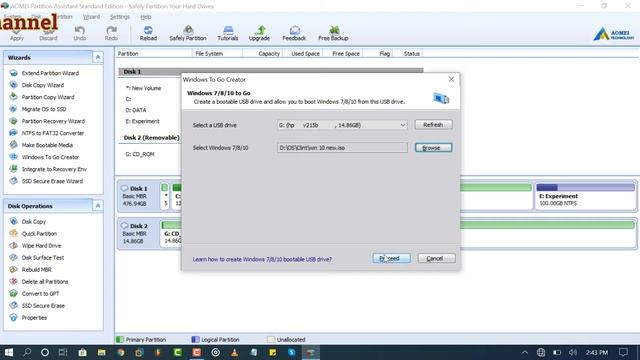Click the Windows ISO path field

pos(342,148)
